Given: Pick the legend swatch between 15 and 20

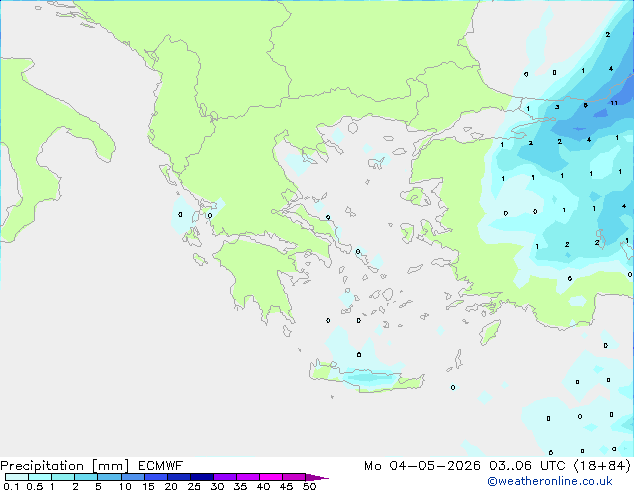Looking at the screenshot, I should click(156, 477).
